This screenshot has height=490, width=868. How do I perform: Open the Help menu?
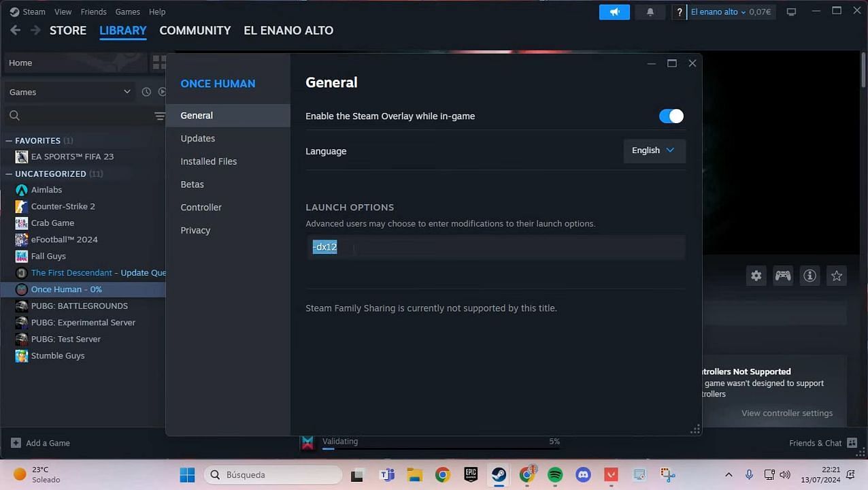click(157, 12)
